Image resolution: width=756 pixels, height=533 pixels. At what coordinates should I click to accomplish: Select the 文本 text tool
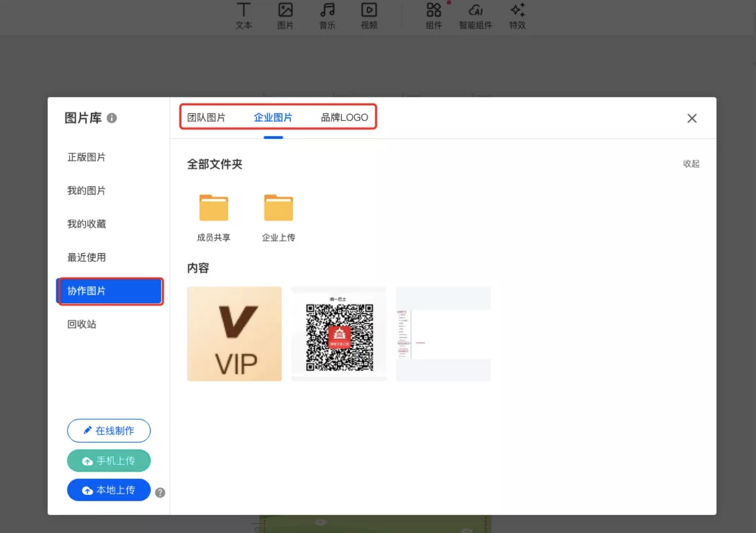[244, 16]
